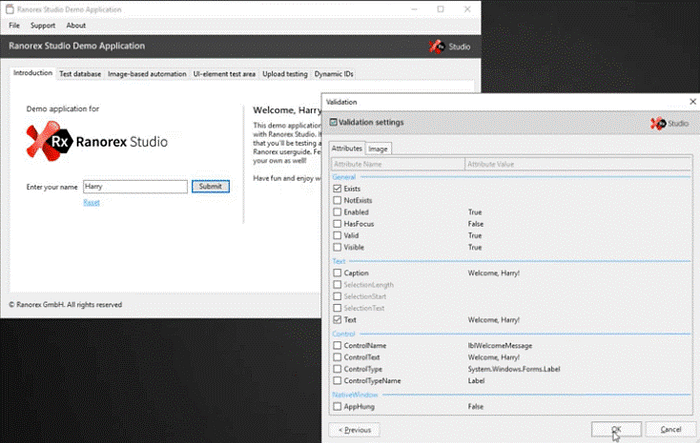Minimize the Ranorex Studio Demo Application window
Viewport: 700px width, 443px height.
(x=414, y=9)
